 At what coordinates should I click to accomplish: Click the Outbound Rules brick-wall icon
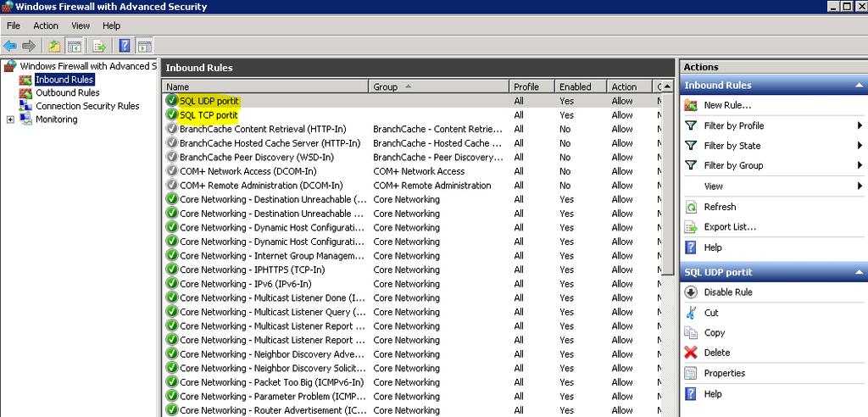pos(26,93)
